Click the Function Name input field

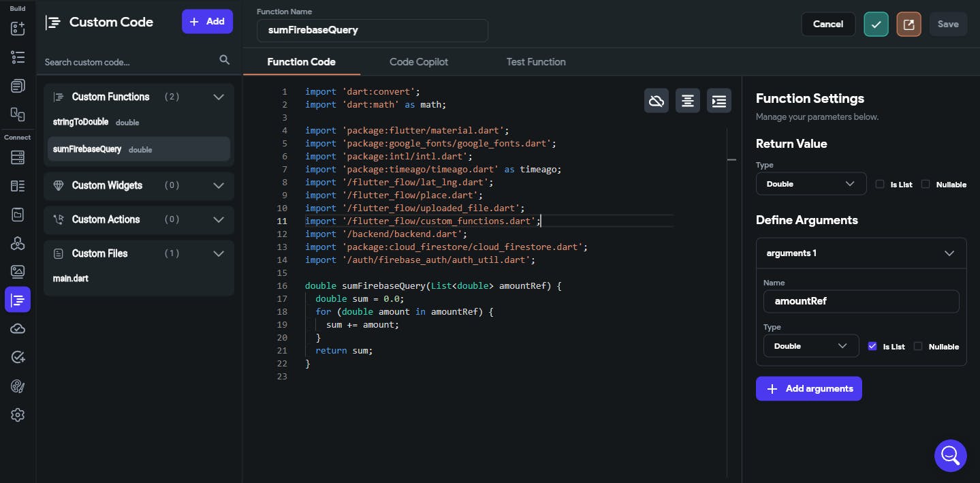click(x=372, y=30)
